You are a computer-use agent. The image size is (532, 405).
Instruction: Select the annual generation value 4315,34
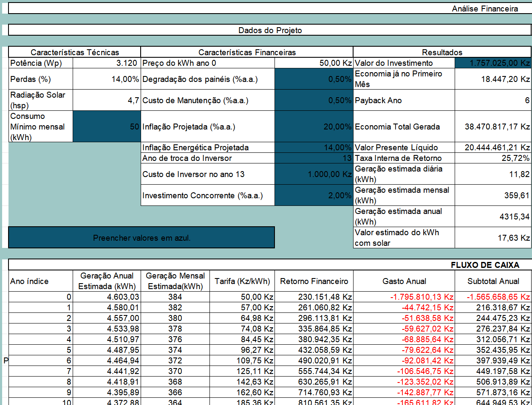[x=493, y=217]
